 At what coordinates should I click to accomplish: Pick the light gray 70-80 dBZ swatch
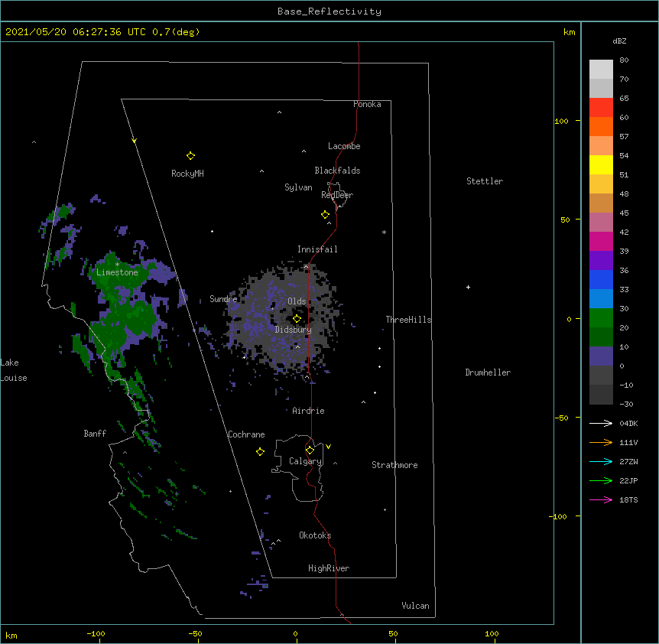pyautogui.click(x=601, y=70)
